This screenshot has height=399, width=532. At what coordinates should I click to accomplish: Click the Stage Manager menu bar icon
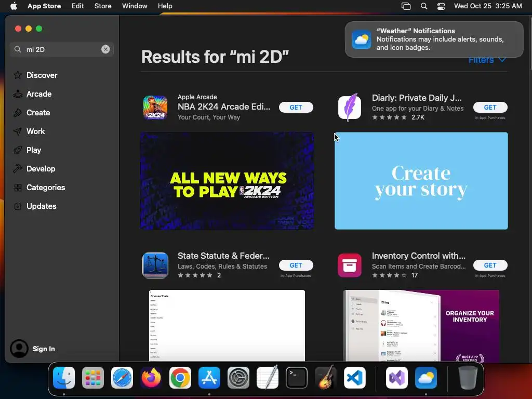pyautogui.click(x=406, y=6)
